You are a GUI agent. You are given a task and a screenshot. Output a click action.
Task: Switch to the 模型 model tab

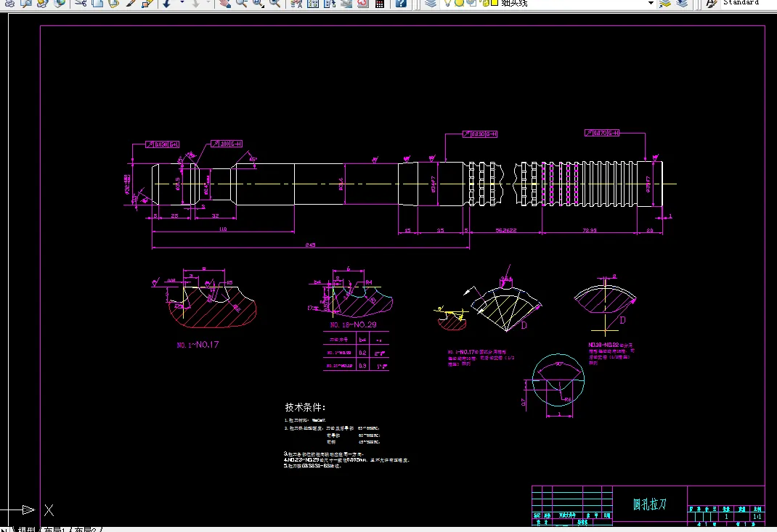26,529
